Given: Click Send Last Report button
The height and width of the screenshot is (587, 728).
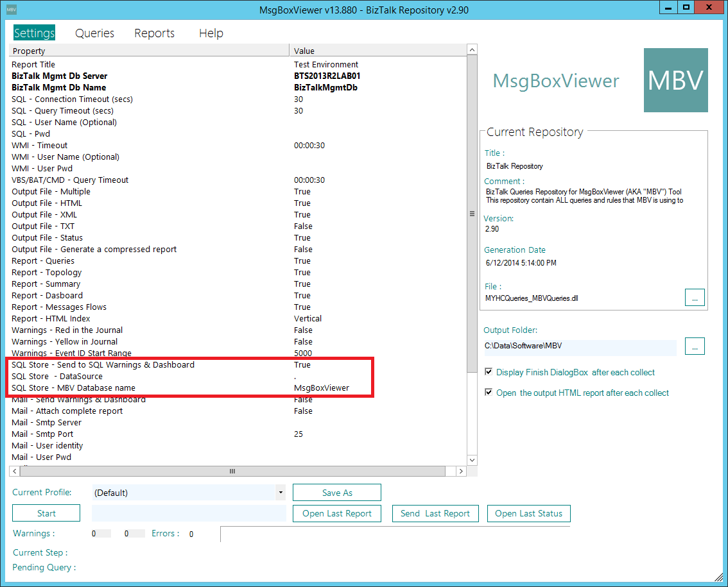Looking at the screenshot, I should coord(435,513).
